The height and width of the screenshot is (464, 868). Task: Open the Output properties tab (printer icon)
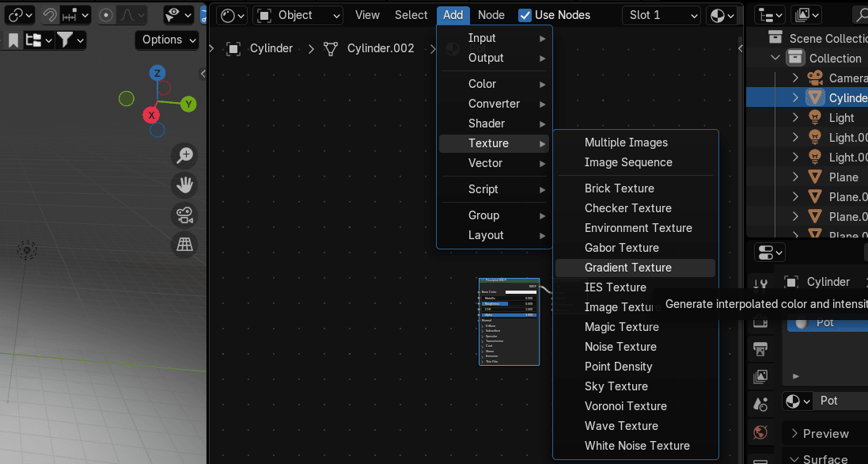(x=760, y=349)
